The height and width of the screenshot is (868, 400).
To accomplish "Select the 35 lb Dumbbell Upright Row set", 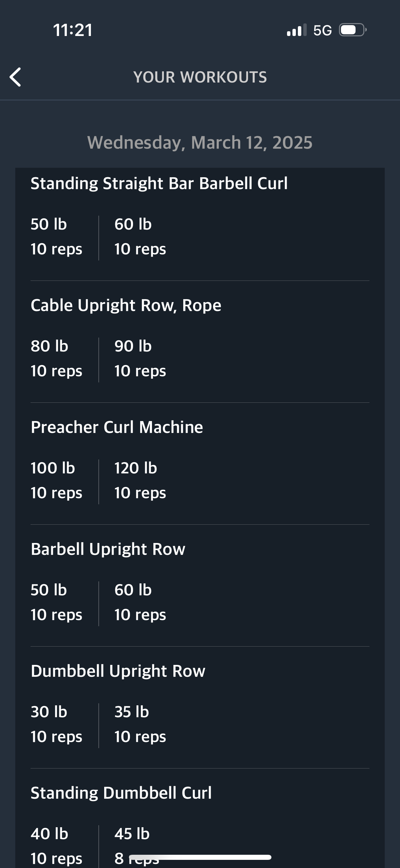I will [x=140, y=724].
